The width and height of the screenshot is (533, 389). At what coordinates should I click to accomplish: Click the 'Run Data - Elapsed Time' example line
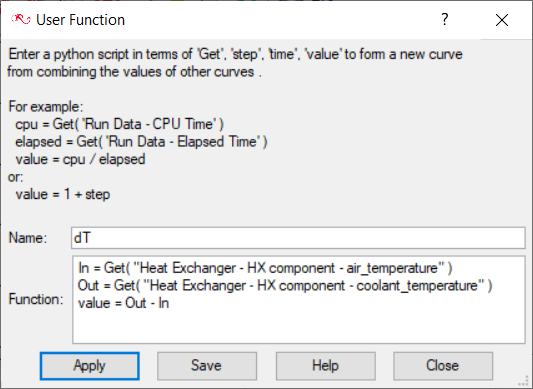click(141, 141)
